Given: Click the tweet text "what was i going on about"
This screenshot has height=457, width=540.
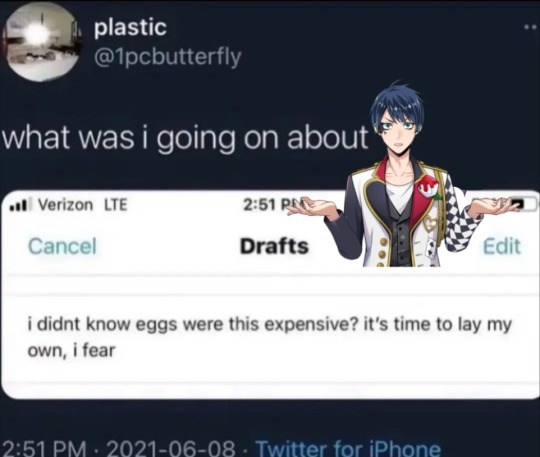Looking at the screenshot, I should 185,137.
